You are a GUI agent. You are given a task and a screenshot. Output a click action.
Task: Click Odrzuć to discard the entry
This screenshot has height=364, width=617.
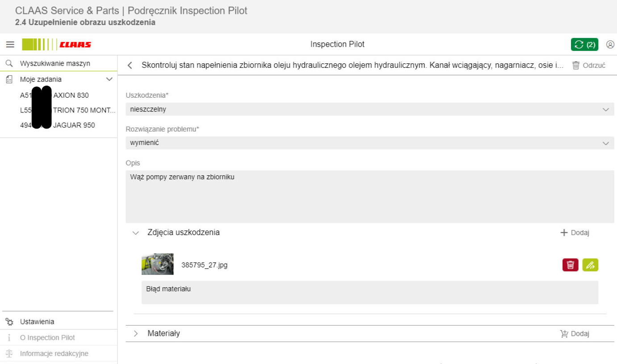point(588,66)
